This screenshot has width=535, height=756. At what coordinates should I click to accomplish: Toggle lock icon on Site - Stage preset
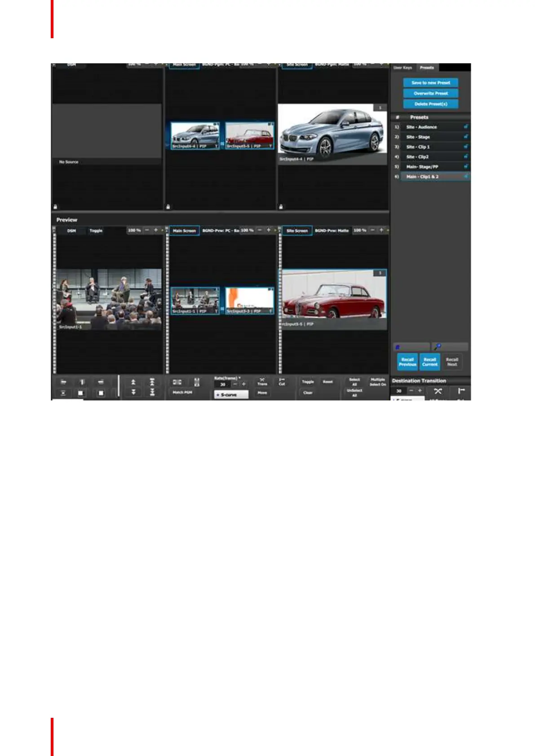coord(466,137)
